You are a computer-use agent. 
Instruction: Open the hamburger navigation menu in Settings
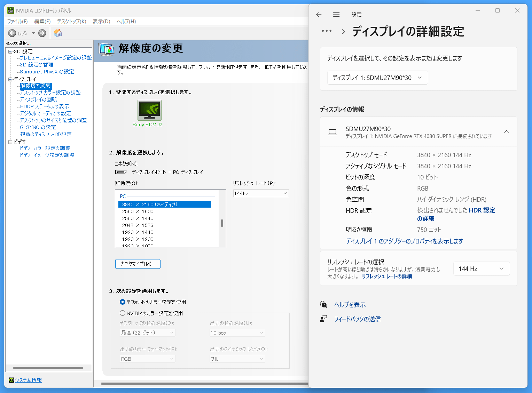[x=336, y=15]
